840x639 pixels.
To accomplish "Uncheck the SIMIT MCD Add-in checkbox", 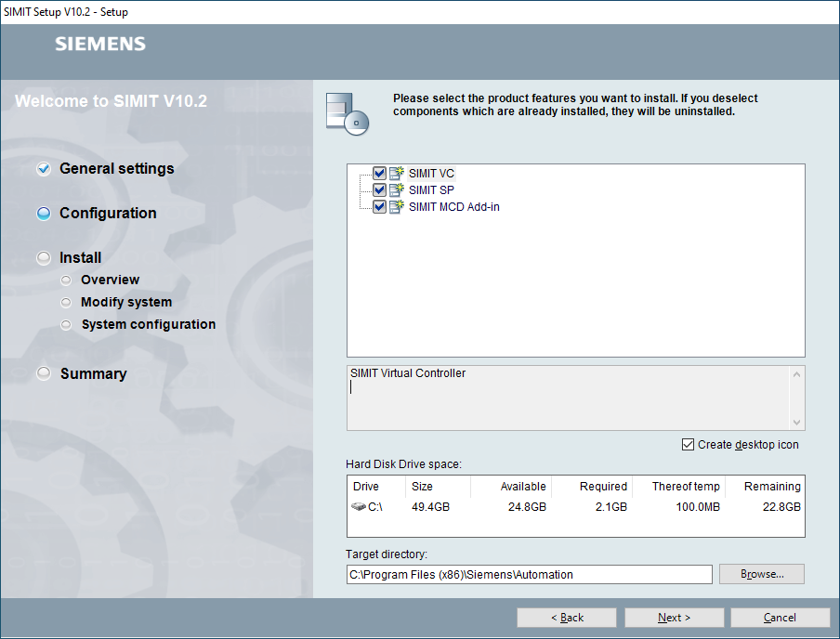I will click(x=379, y=206).
